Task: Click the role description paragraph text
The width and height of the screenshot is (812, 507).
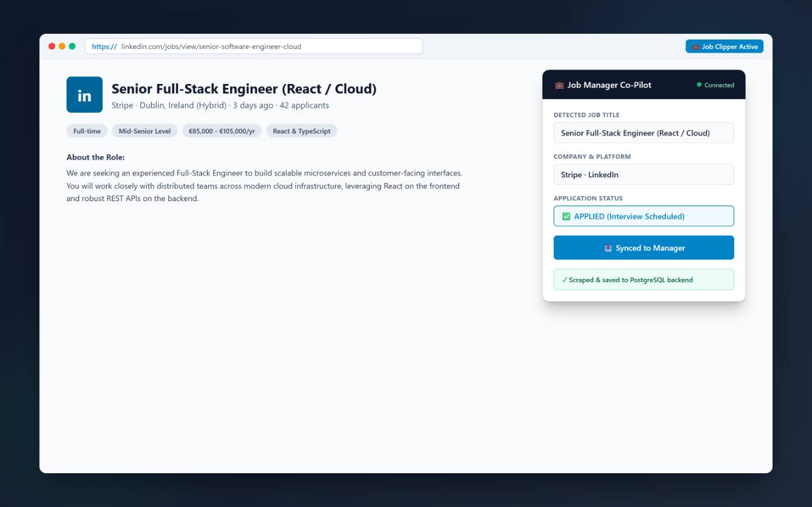Action: tap(265, 186)
